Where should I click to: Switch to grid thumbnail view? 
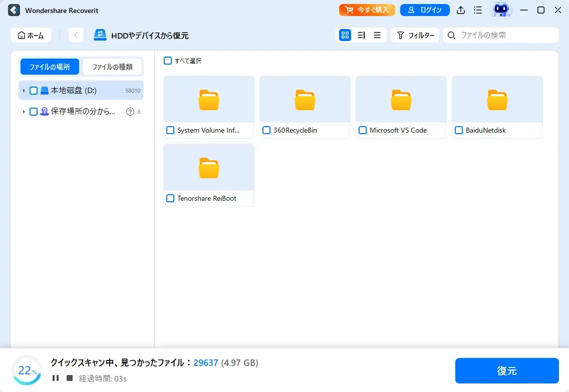coord(345,35)
